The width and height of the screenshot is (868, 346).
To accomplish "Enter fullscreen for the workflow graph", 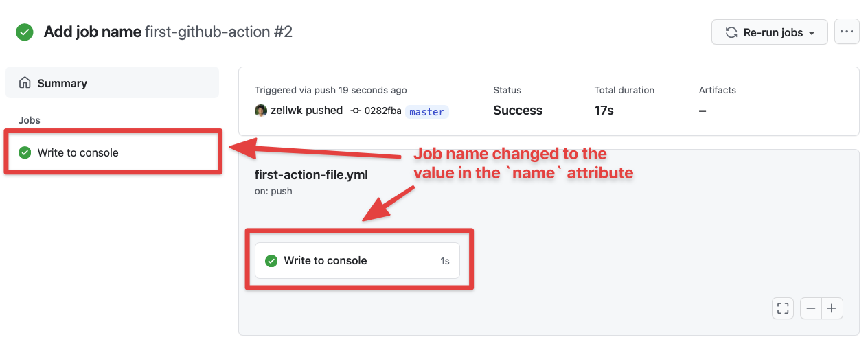I will (x=783, y=309).
